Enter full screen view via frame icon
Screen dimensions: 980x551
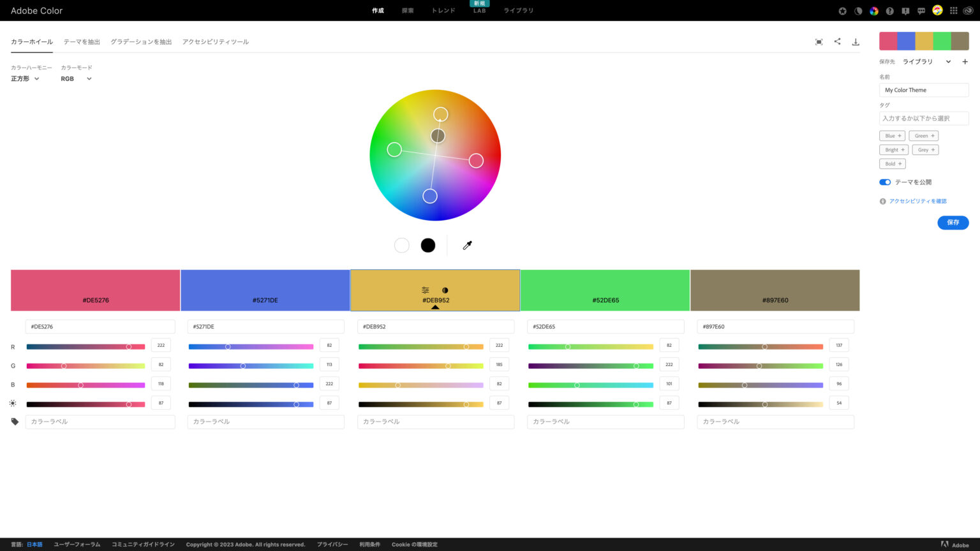[x=819, y=42]
